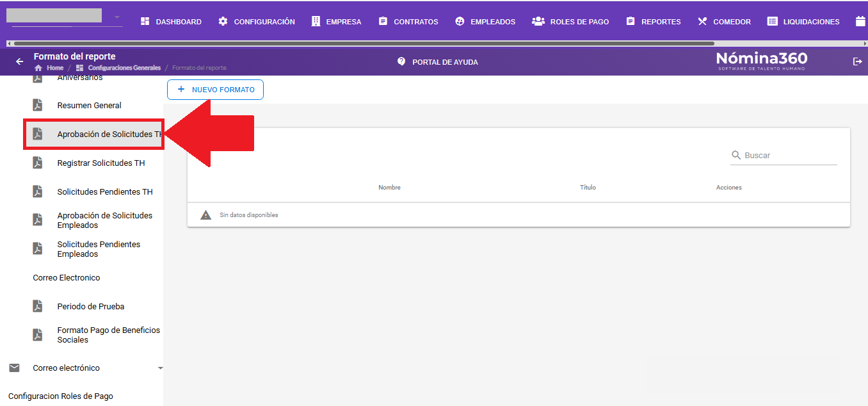Click the search magnifier icon
868x406 pixels.
pyautogui.click(x=736, y=155)
